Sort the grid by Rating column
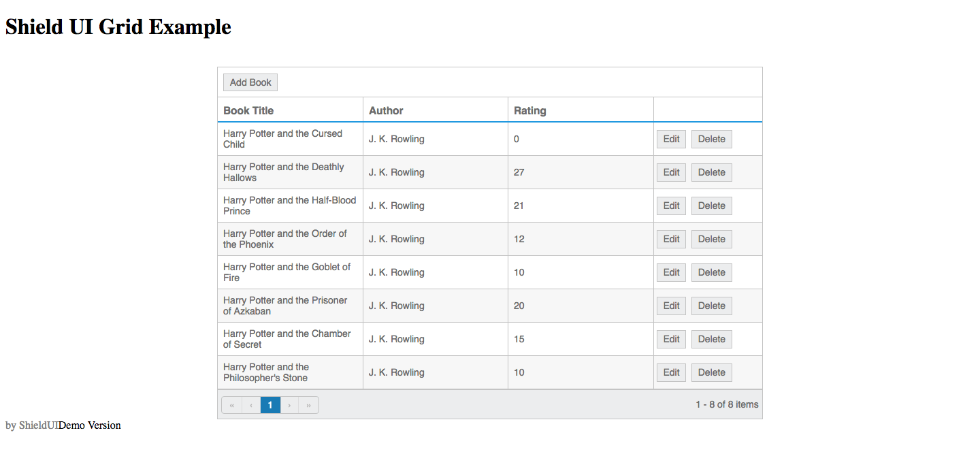Image resolution: width=980 pixels, height=471 pixels. point(530,110)
